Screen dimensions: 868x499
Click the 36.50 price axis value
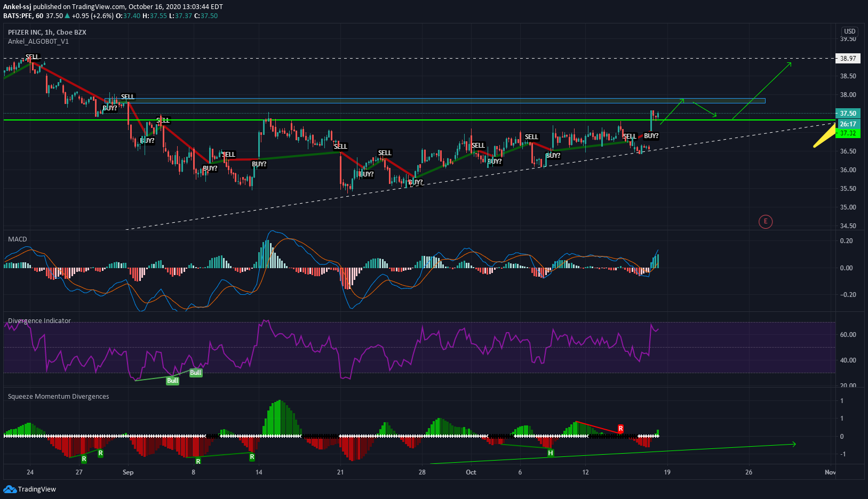tap(848, 151)
